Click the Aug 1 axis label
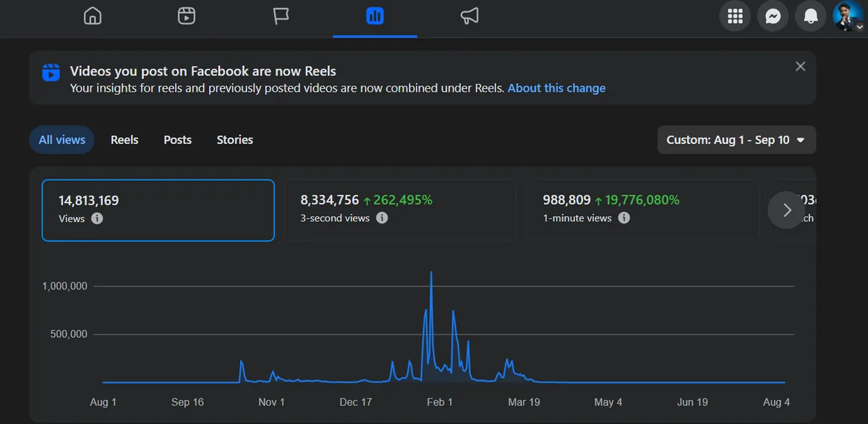Viewport: 868px width, 424px height. (103, 402)
